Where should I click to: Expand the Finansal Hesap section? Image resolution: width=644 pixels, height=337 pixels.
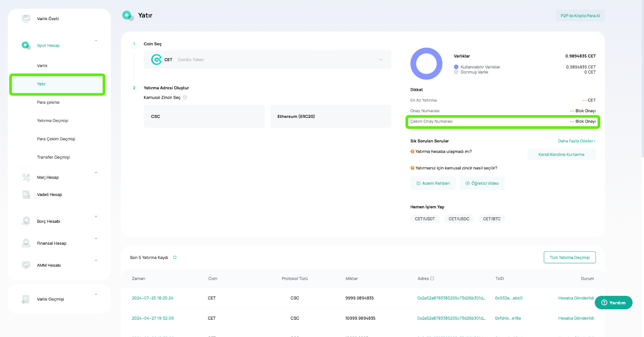point(96,238)
